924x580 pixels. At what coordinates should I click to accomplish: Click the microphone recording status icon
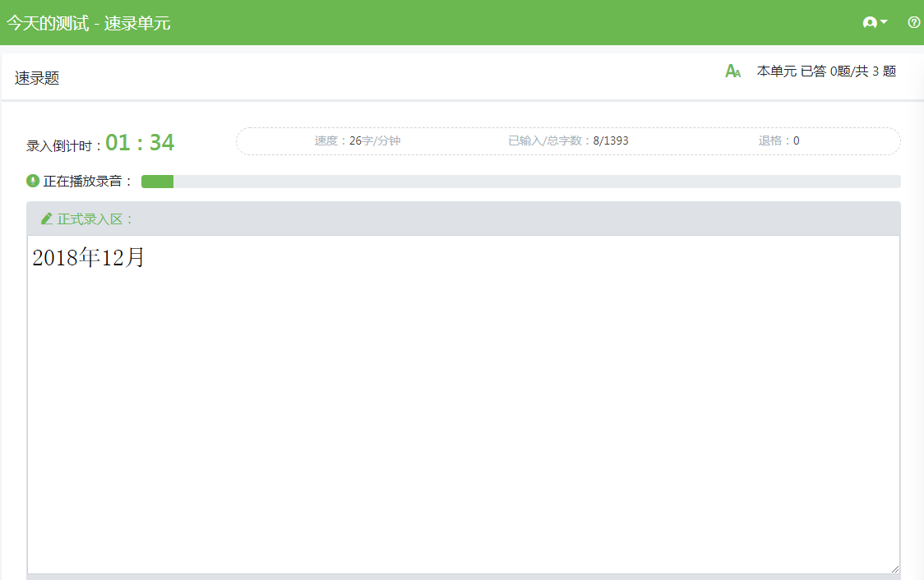click(x=33, y=181)
